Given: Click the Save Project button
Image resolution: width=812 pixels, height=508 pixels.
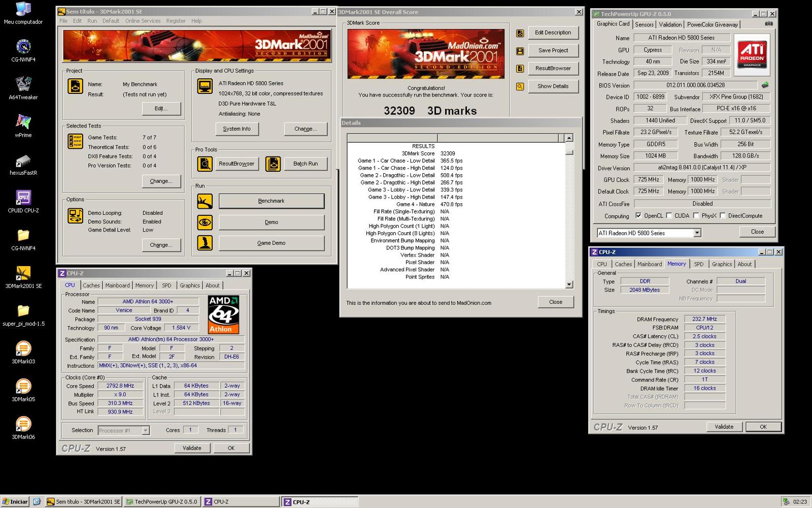Looking at the screenshot, I should click(x=553, y=51).
